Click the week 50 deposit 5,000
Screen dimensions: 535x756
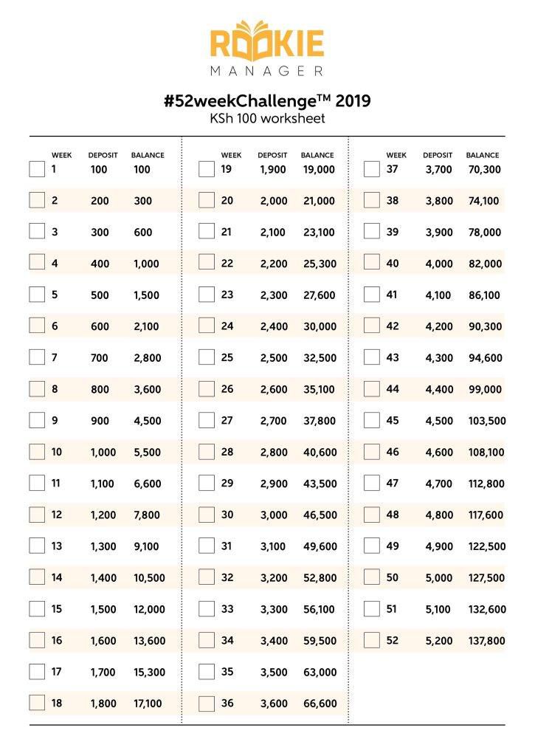click(x=438, y=578)
